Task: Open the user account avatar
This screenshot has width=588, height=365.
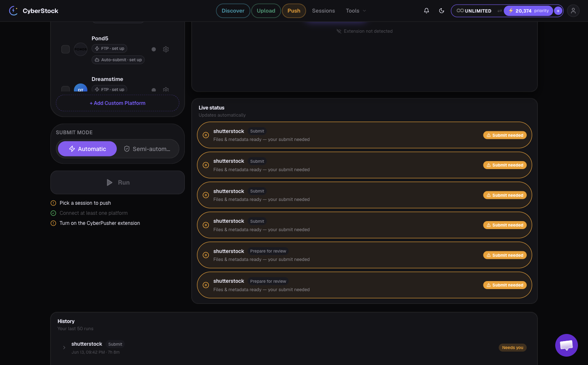Action: pyautogui.click(x=573, y=11)
